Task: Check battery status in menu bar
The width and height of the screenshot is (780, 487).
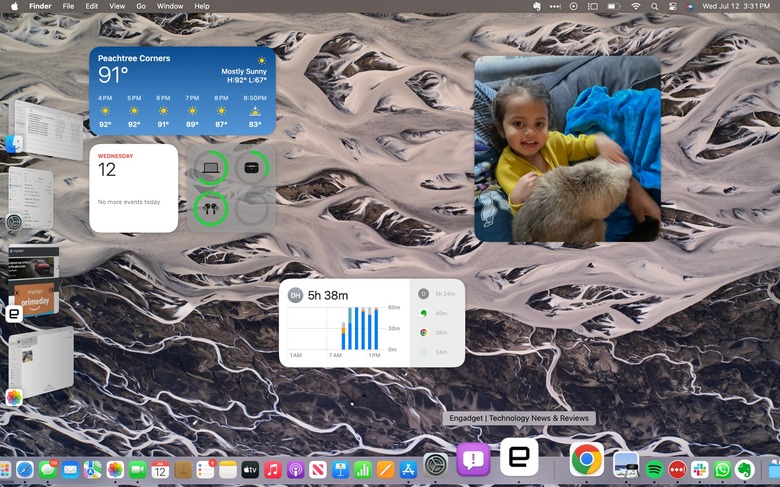Action: [x=614, y=6]
